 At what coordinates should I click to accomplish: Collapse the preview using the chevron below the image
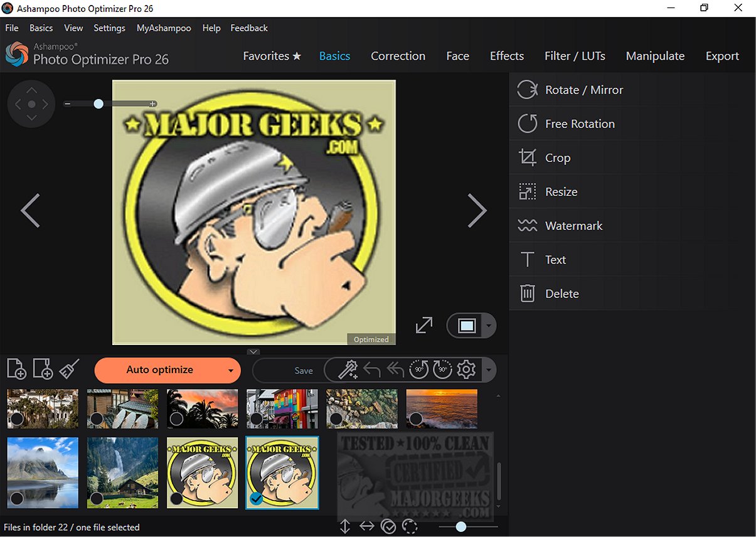253,352
